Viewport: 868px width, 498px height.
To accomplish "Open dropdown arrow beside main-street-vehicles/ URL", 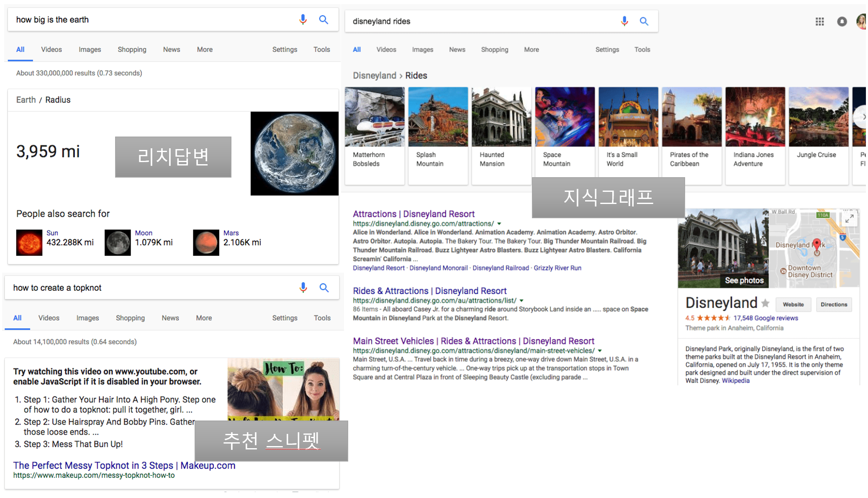I will coord(600,351).
